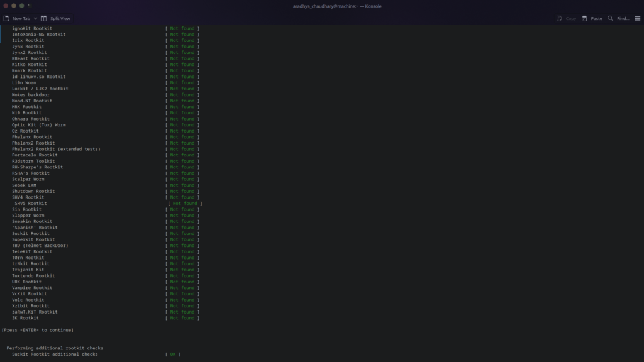Open Find search magnifier icon

(610, 18)
